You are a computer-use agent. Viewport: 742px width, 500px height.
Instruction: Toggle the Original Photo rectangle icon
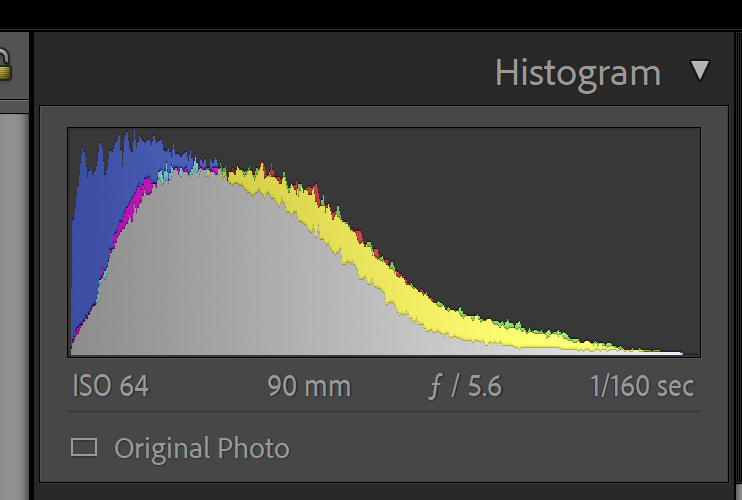tap(84, 447)
